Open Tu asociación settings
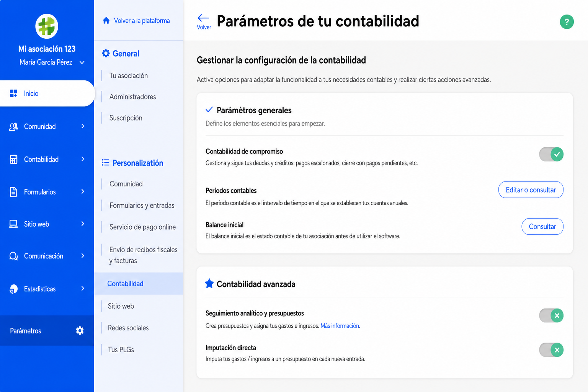The image size is (588, 392). click(129, 76)
